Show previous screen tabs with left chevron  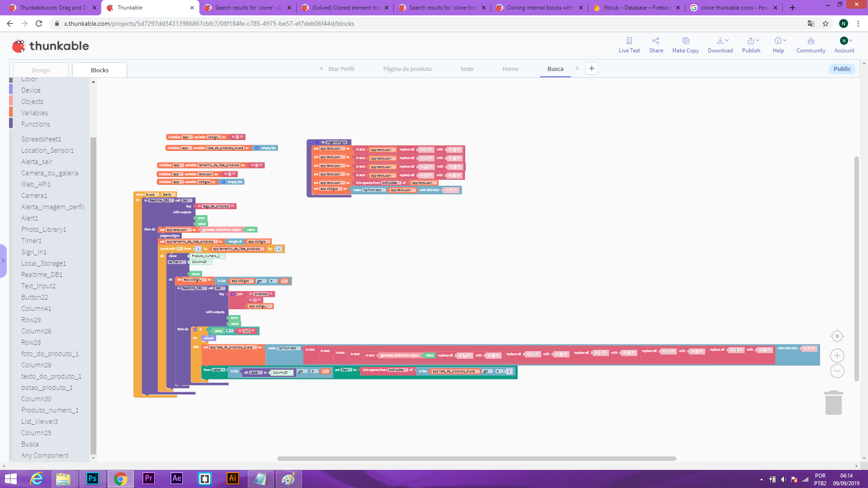tap(321, 68)
